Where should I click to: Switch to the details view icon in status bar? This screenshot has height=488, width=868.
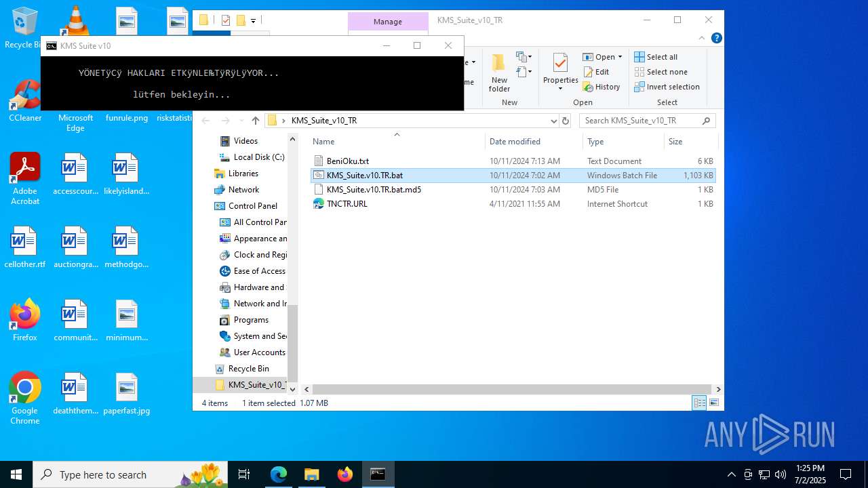point(698,403)
